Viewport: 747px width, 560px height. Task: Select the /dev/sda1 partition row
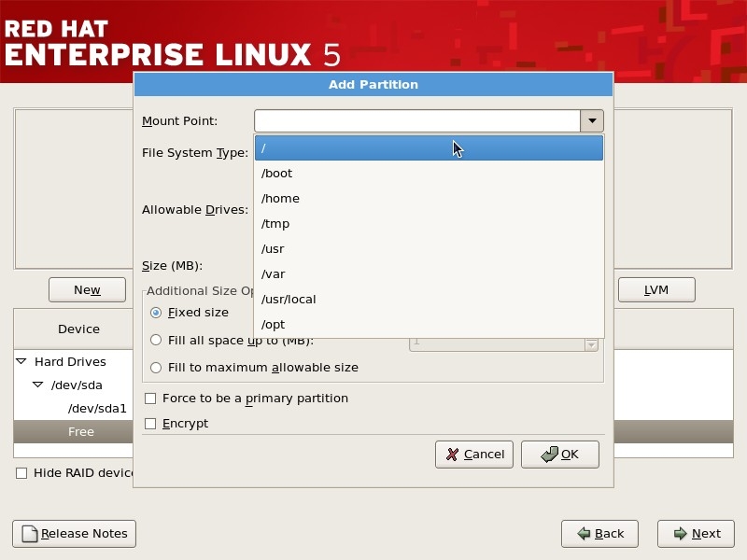tap(97, 409)
